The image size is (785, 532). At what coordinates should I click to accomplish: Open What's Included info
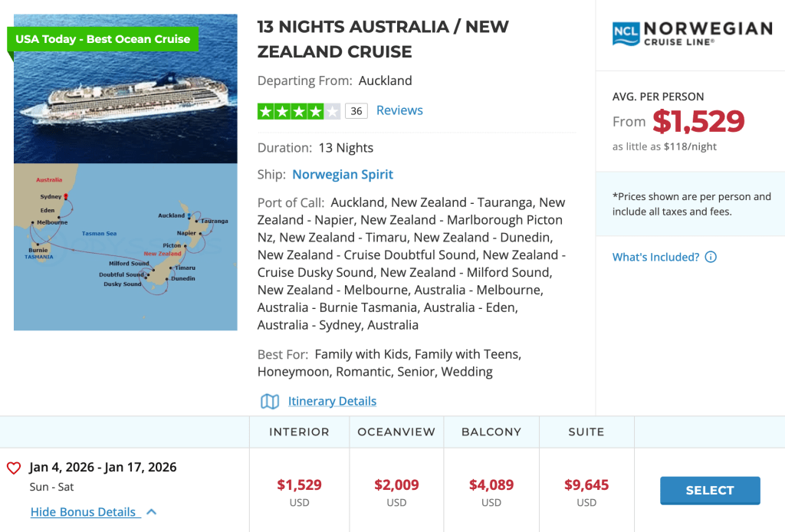coord(655,257)
